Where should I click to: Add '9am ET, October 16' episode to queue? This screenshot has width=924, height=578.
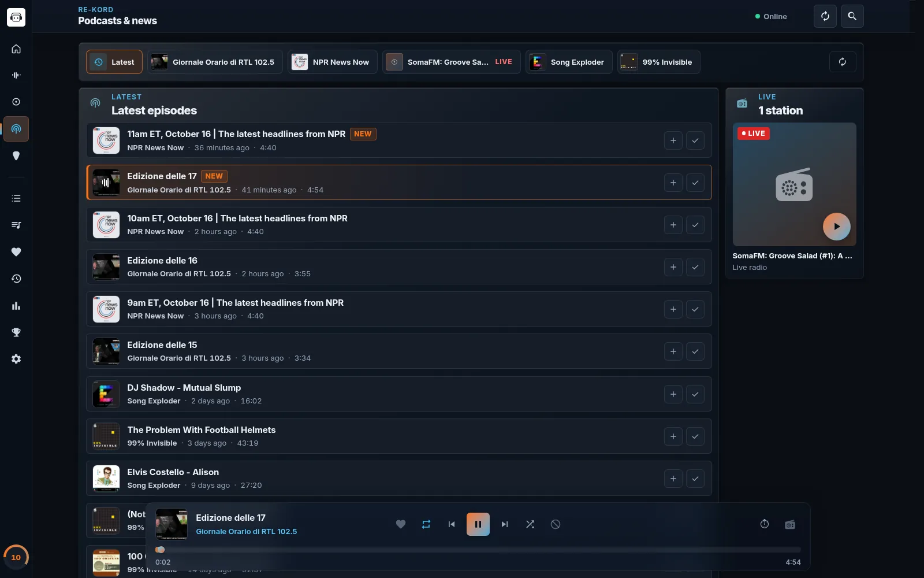pyautogui.click(x=673, y=309)
